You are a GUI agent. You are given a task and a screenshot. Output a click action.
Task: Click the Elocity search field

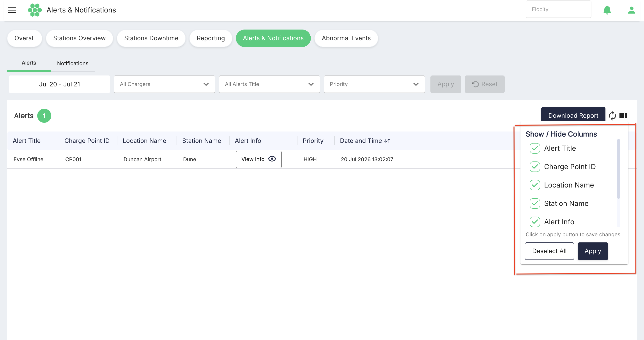pyautogui.click(x=558, y=9)
